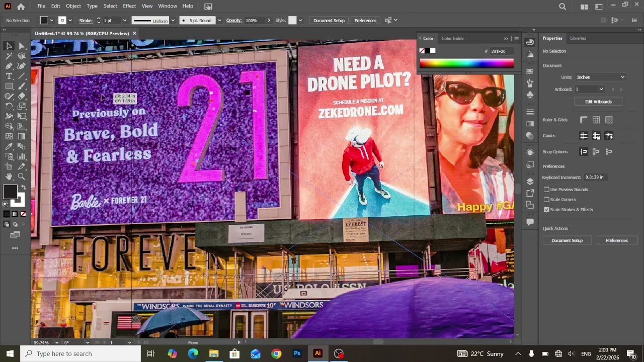Open the Object menu
The height and width of the screenshot is (362, 644).
pos(73,6)
